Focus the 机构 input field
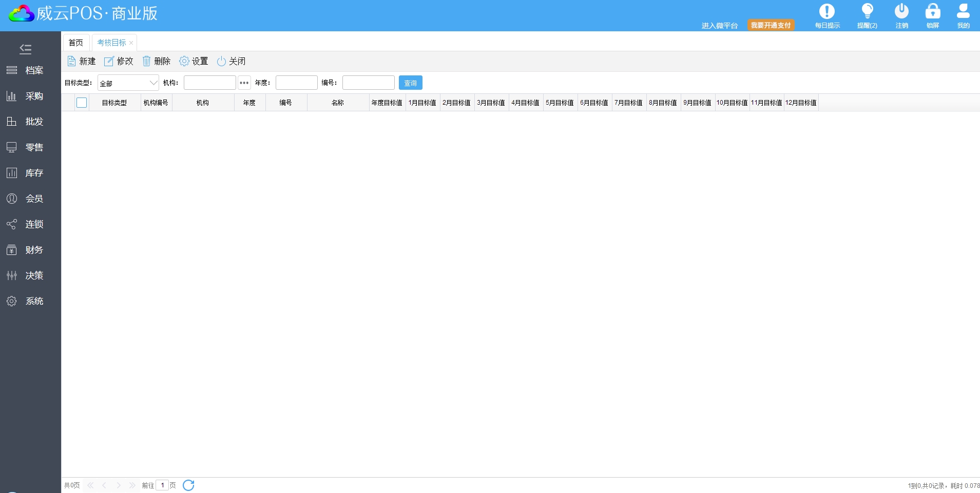Screen dimensions: 980x493 tap(210, 83)
